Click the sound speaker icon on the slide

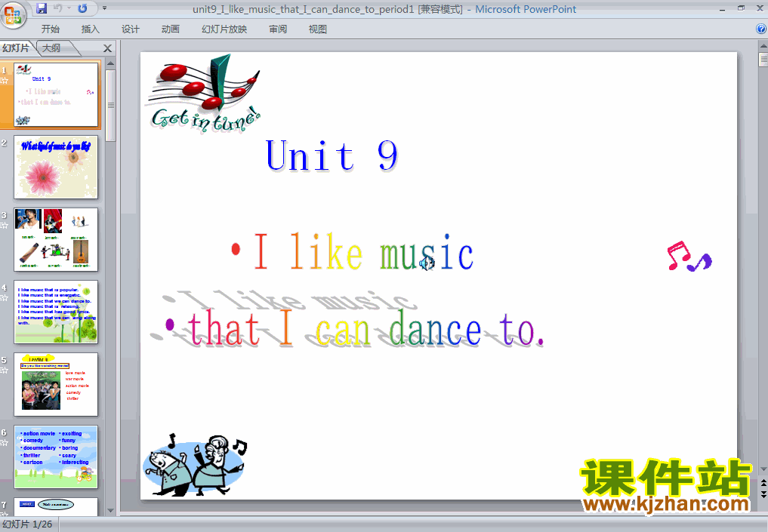(427, 263)
